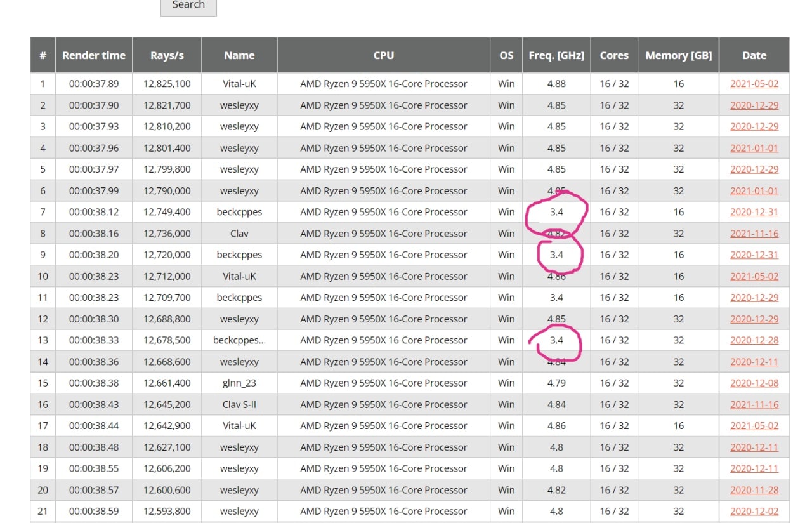Click the truncated name beckcppes... in row 13
This screenshot has width=812, height=523.
point(239,340)
